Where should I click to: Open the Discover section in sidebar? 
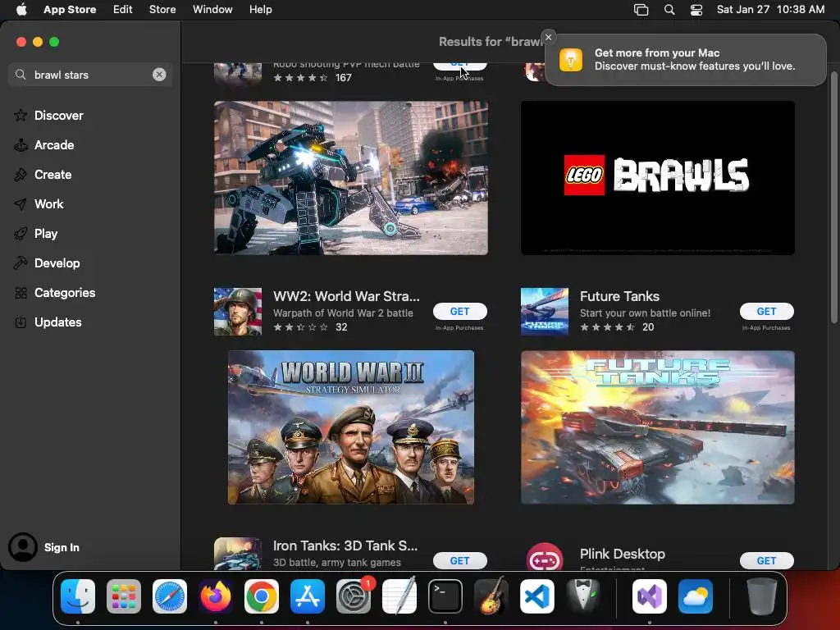click(x=58, y=115)
